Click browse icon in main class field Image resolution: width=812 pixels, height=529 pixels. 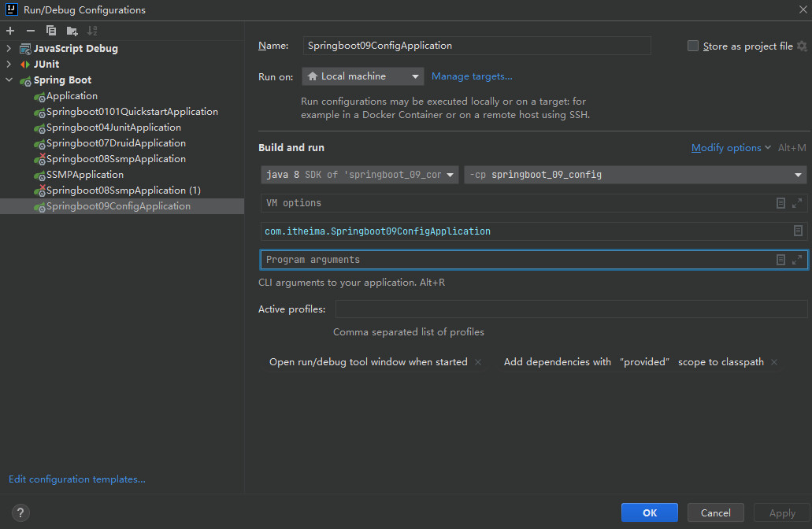pyautogui.click(x=798, y=231)
